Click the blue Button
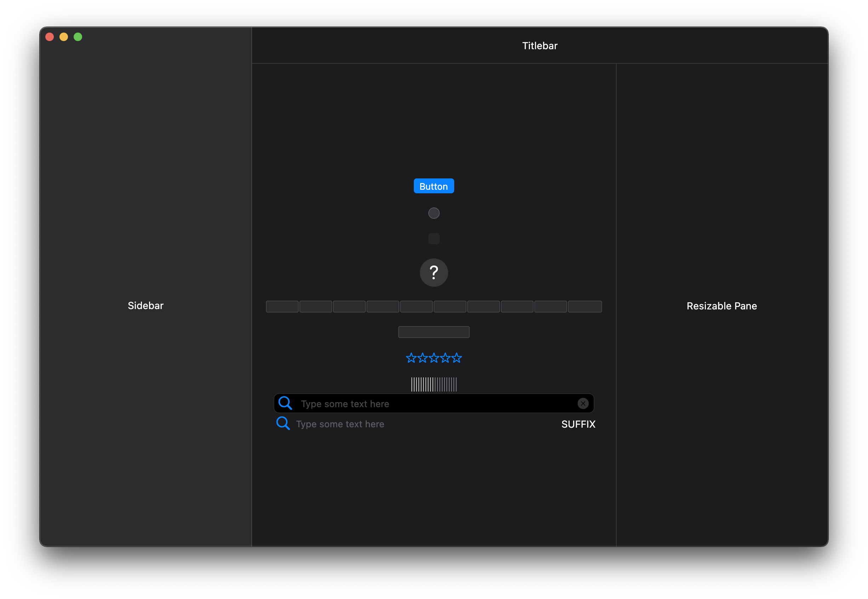 pyautogui.click(x=433, y=186)
